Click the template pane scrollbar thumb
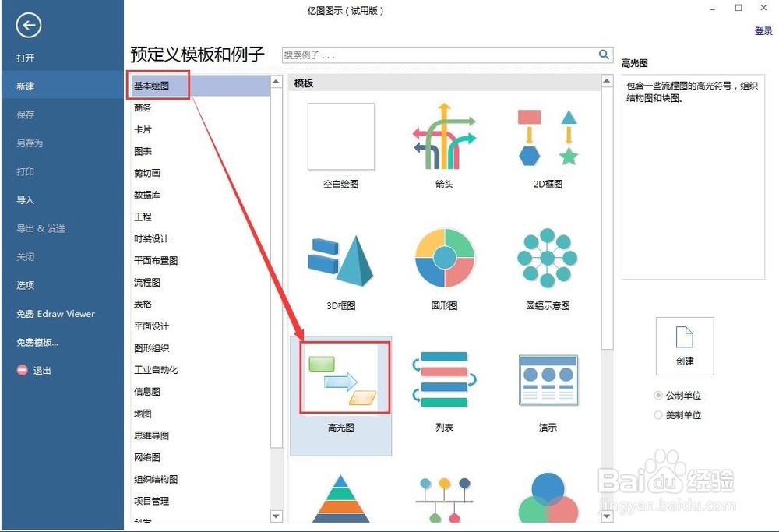 coord(607,219)
